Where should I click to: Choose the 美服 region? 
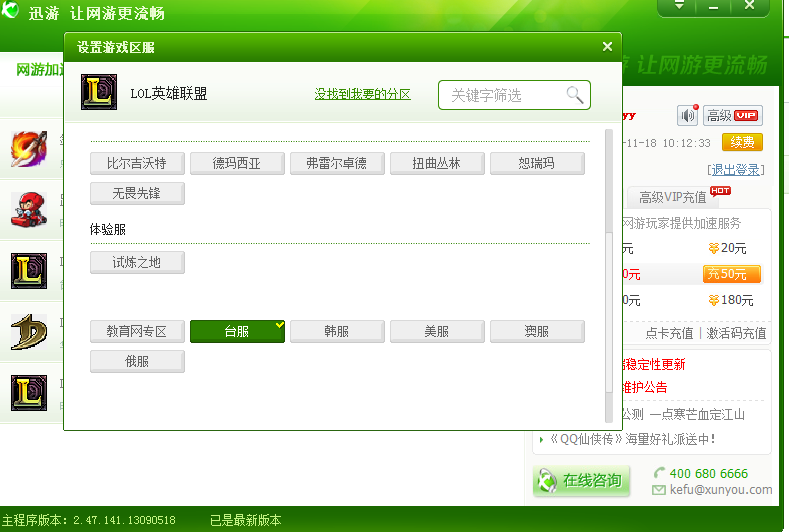(x=437, y=331)
